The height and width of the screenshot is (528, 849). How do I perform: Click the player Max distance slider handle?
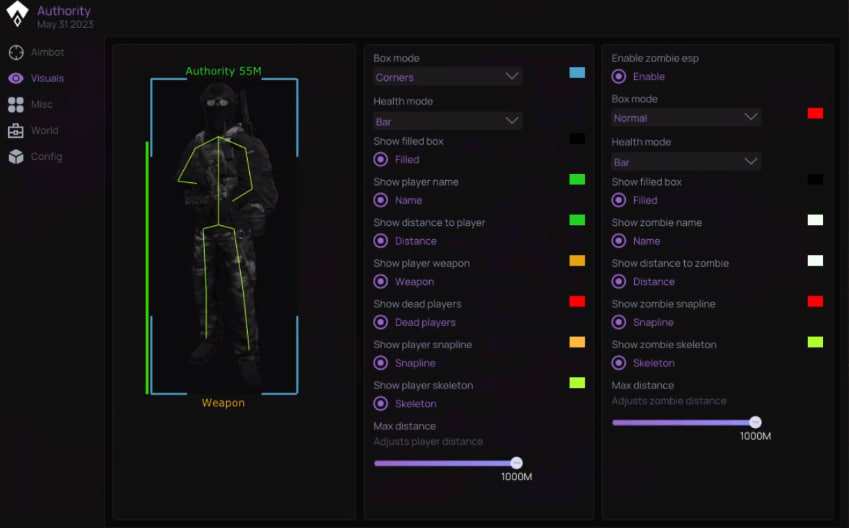516,463
